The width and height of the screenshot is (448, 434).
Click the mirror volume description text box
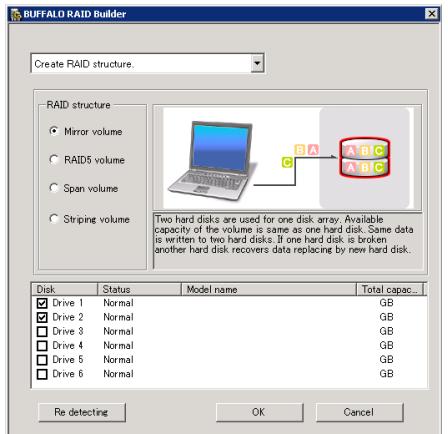pyautogui.click(x=287, y=240)
